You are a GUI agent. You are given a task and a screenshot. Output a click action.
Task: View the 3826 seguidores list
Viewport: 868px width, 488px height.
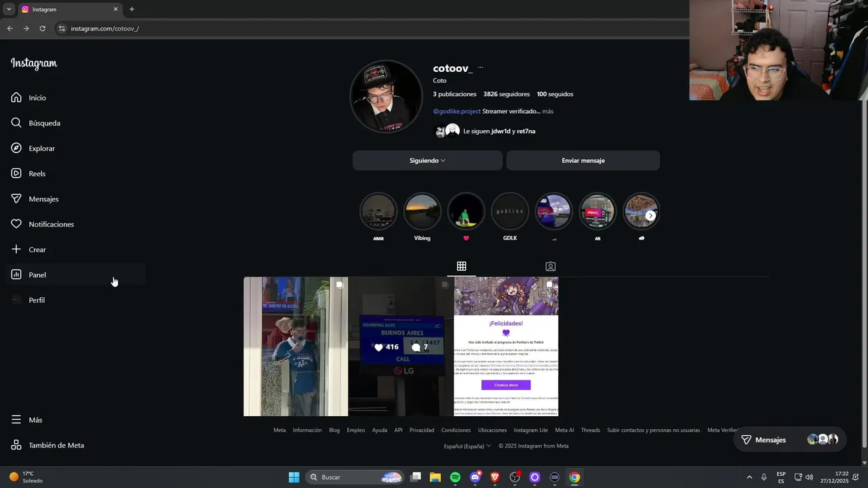507,94
